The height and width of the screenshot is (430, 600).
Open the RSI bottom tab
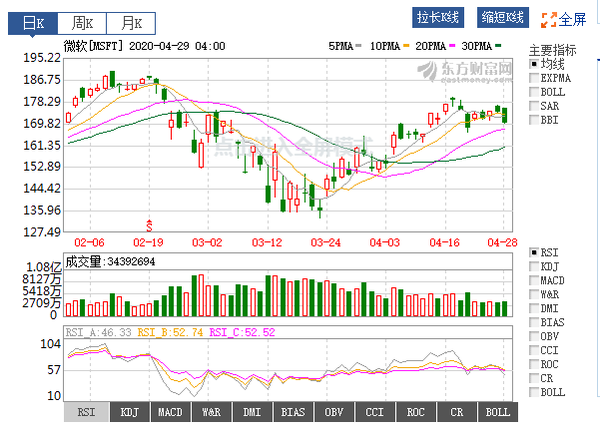point(86,412)
